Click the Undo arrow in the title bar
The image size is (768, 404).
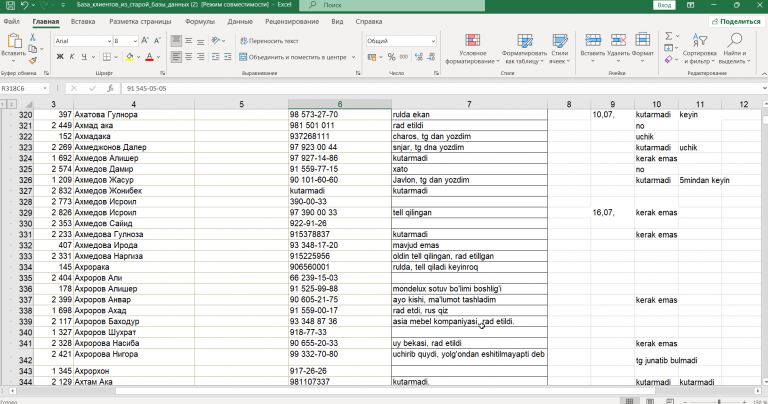click(24, 5)
